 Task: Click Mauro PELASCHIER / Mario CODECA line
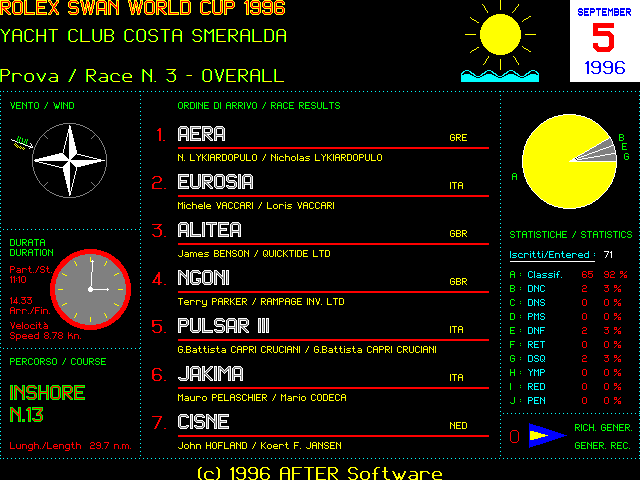coord(262,398)
